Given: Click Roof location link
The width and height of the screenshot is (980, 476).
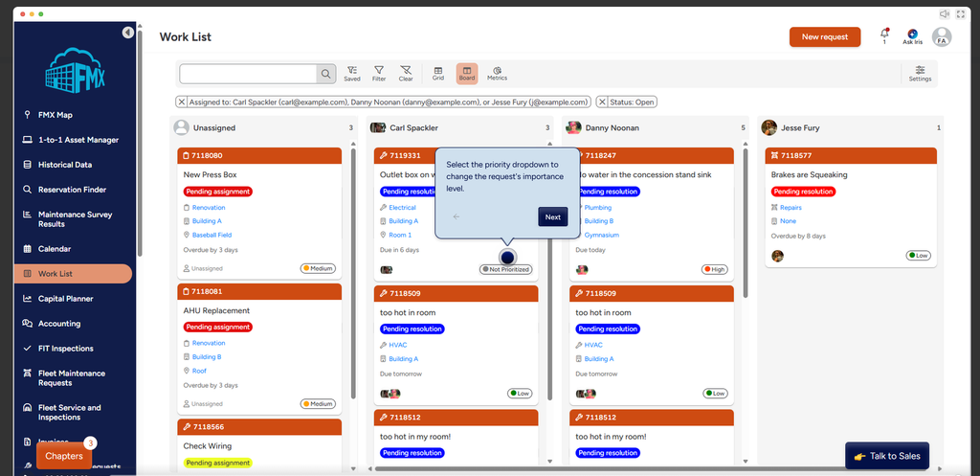Looking at the screenshot, I should point(199,371).
